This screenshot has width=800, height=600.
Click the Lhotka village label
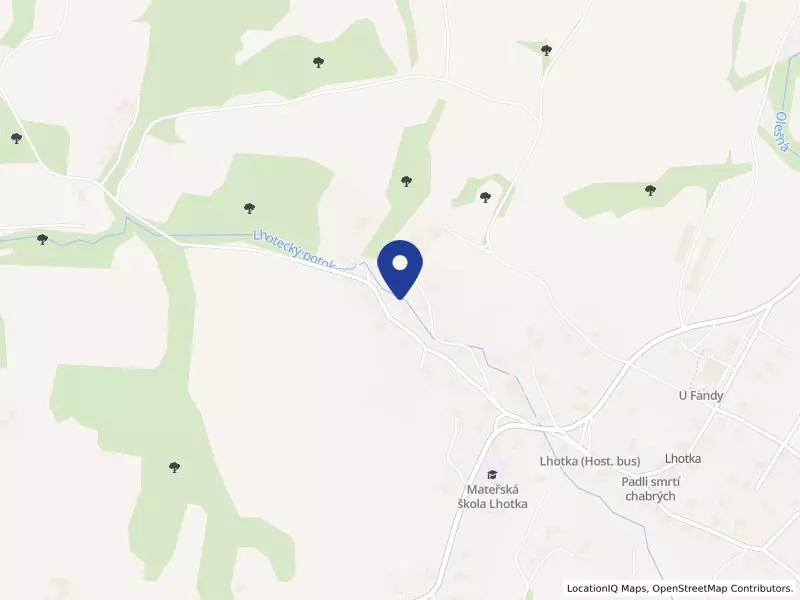pos(683,459)
